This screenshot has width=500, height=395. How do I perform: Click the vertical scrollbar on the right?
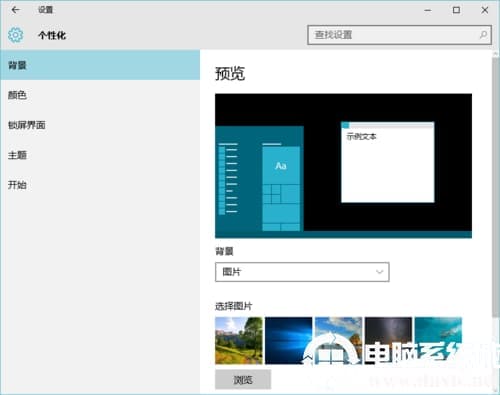tap(496, 187)
